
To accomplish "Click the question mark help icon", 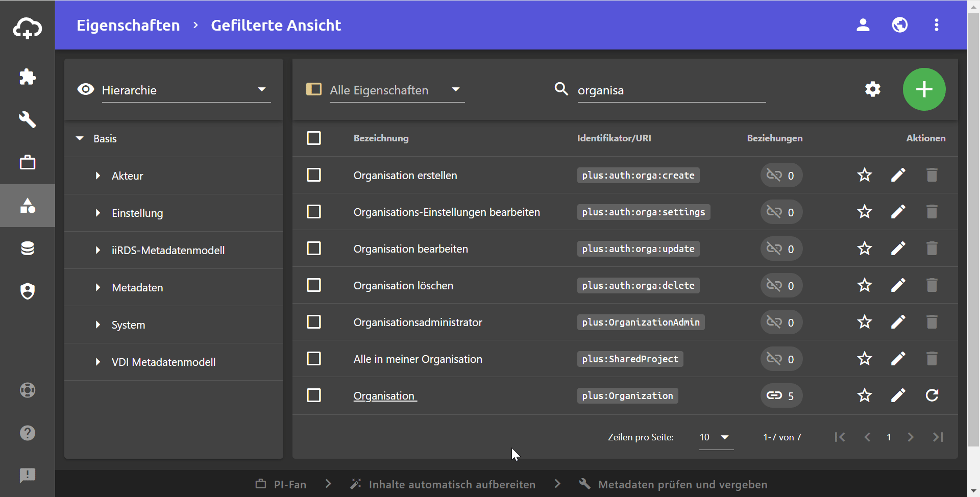I will pos(28,433).
